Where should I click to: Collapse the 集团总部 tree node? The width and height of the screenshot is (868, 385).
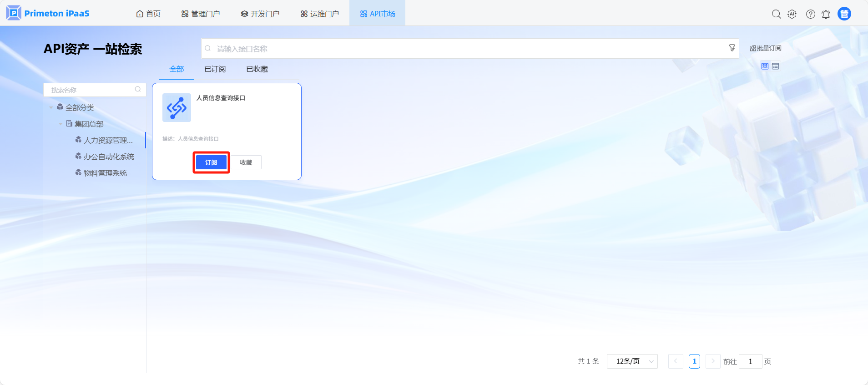click(61, 124)
